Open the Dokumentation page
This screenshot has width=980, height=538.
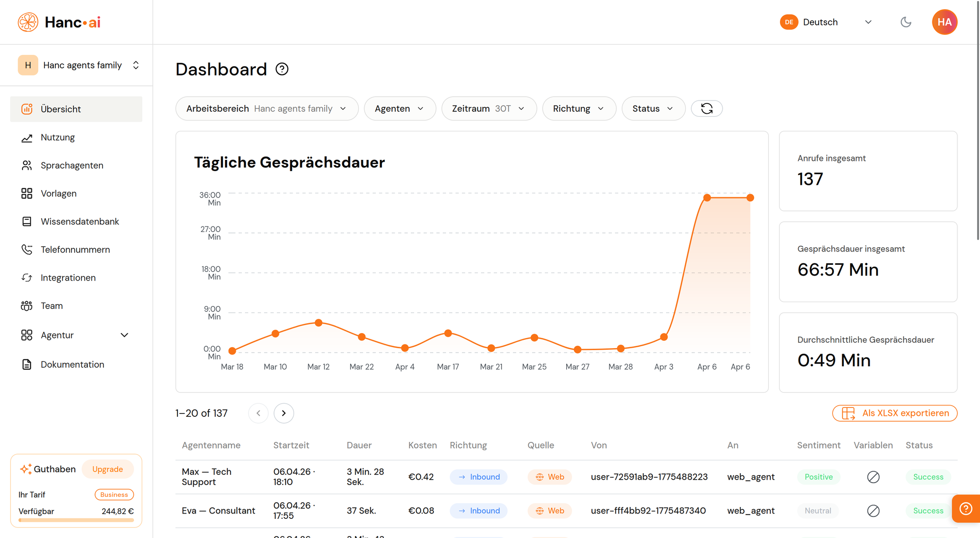click(72, 364)
